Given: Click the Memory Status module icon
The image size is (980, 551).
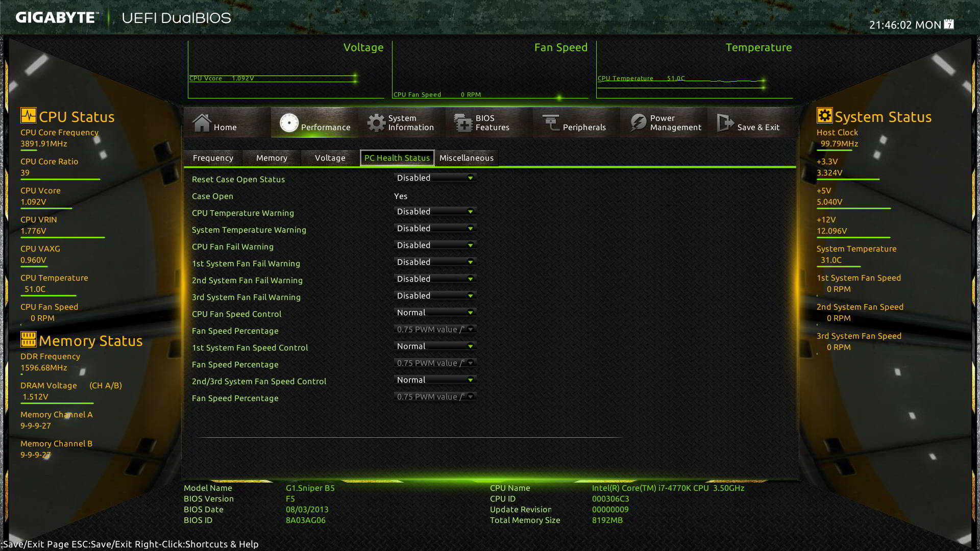Looking at the screenshot, I should click(x=29, y=339).
